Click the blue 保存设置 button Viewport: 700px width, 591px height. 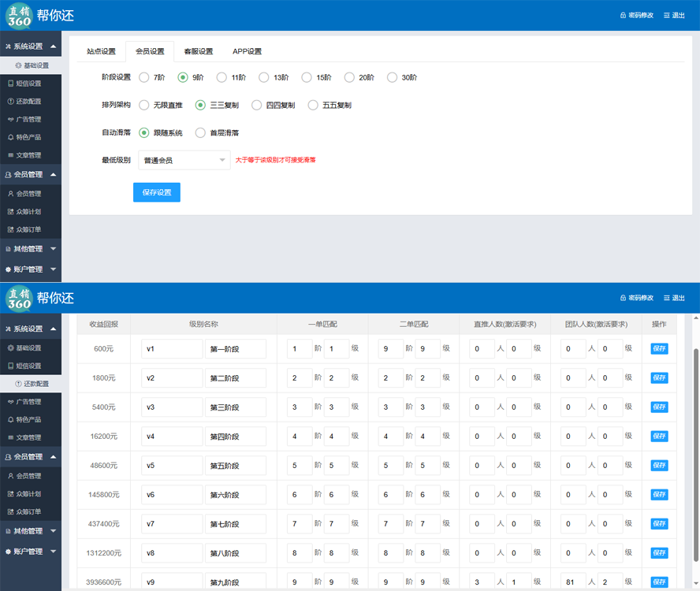pos(156,192)
